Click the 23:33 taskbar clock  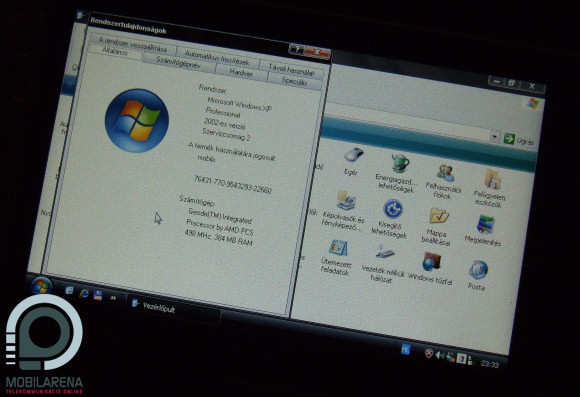pos(489,364)
